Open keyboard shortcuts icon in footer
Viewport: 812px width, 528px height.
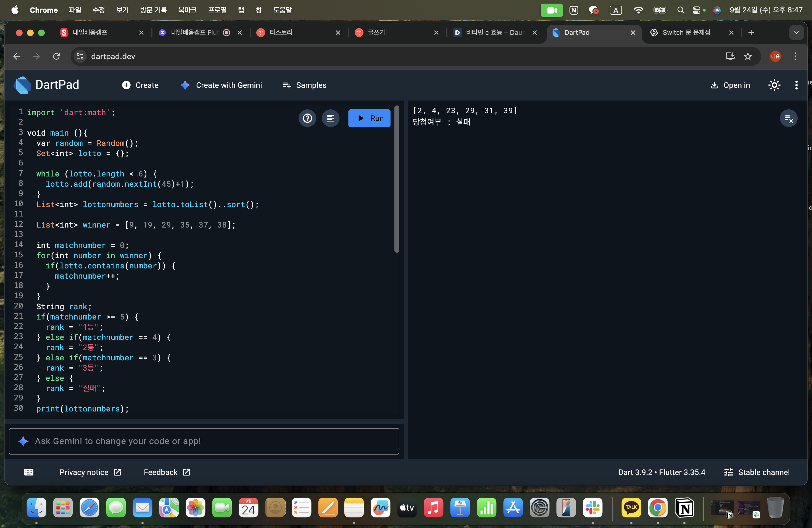(x=29, y=472)
